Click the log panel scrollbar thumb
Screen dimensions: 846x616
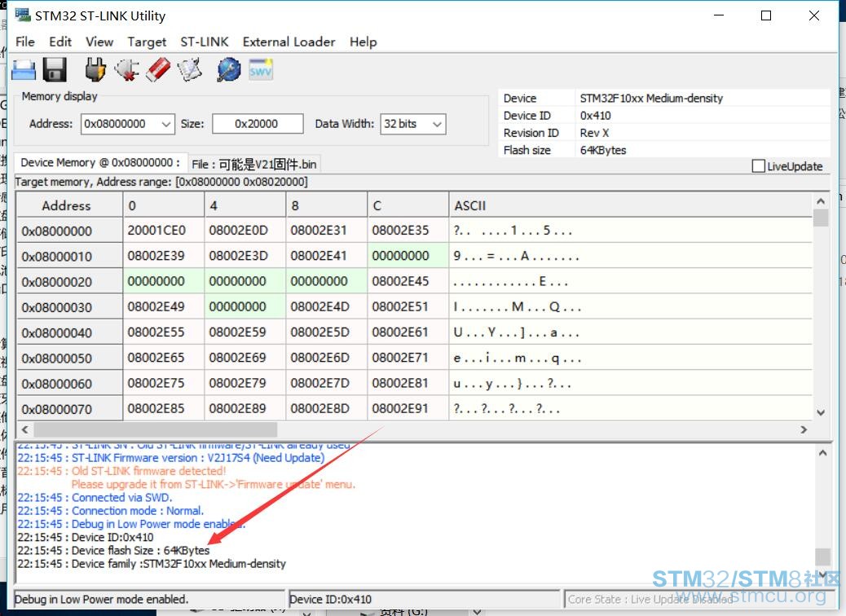point(822,557)
